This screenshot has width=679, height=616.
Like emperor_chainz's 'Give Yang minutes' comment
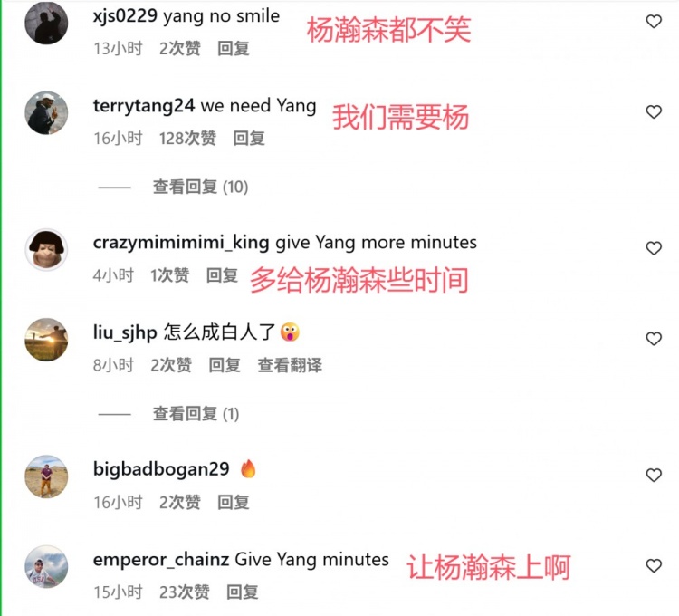[654, 565]
